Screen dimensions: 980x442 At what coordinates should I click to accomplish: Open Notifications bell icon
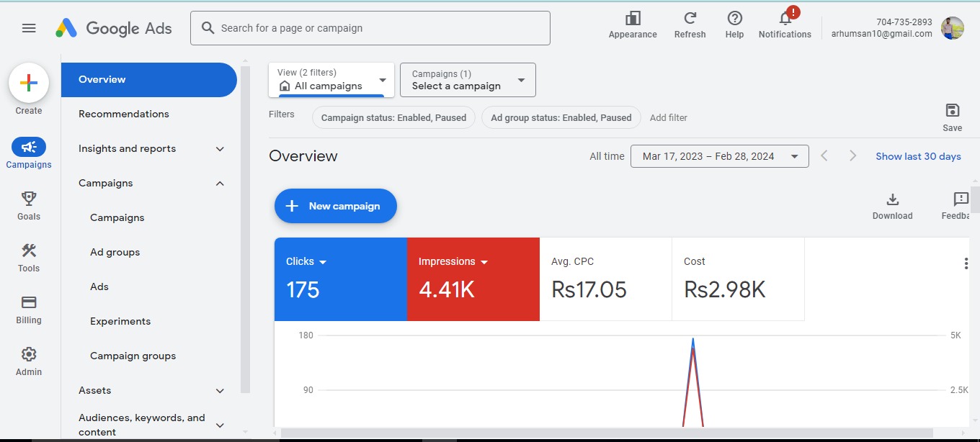(x=785, y=19)
